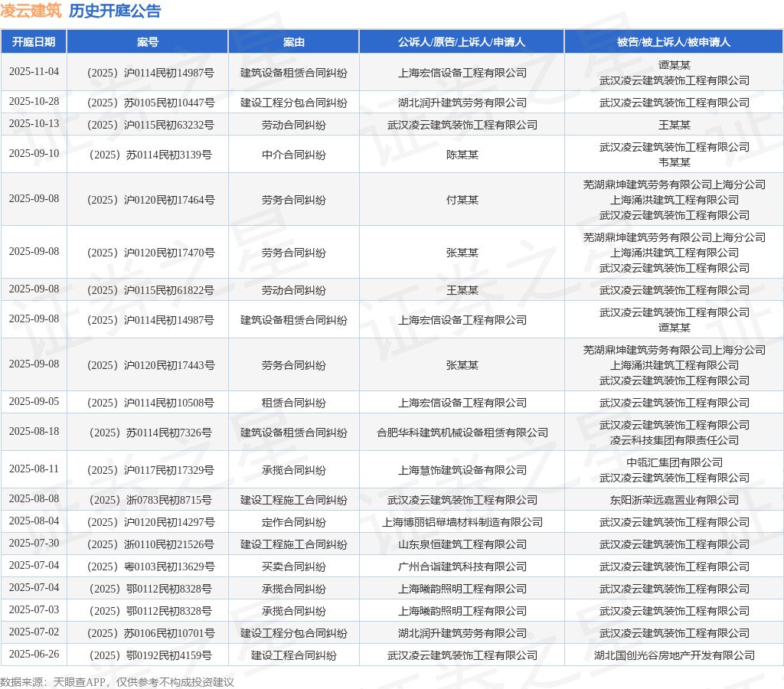Image resolution: width=784 pixels, height=689 pixels.
Task: Click the date 2025-09-10
Action: [34, 154]
